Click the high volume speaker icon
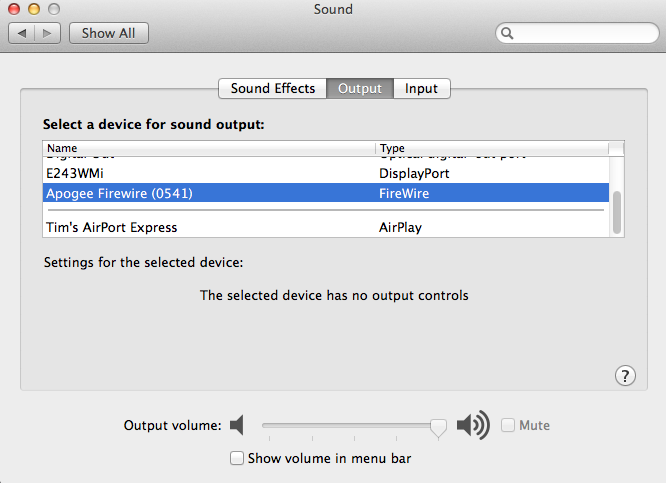 [472, 426]
